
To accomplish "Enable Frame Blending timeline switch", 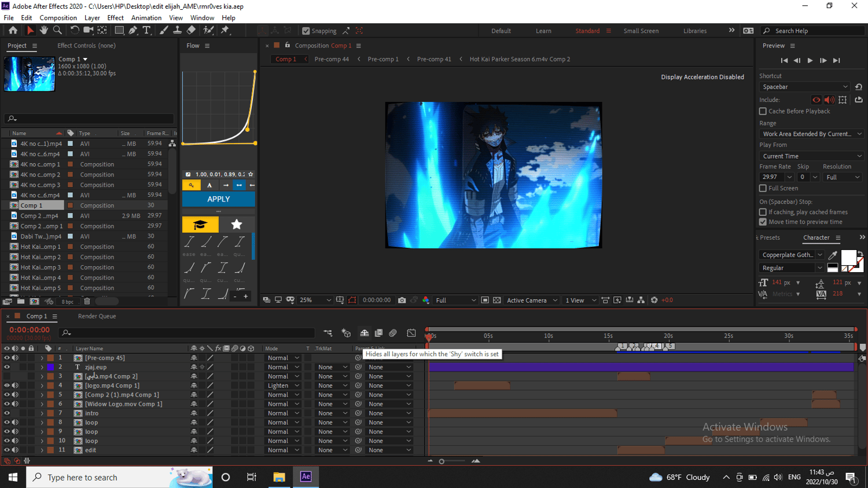I will pyautogui.click(x=378, y=333).
